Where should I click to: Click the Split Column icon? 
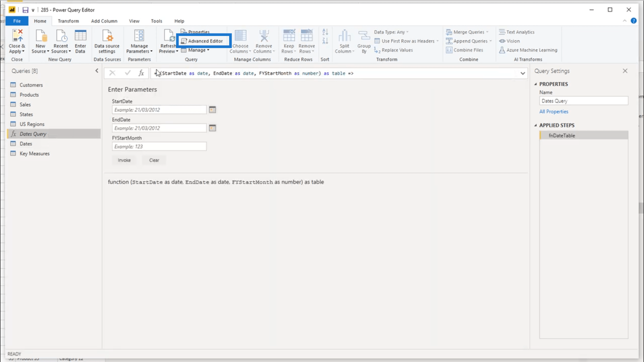(x=345, y=36)
